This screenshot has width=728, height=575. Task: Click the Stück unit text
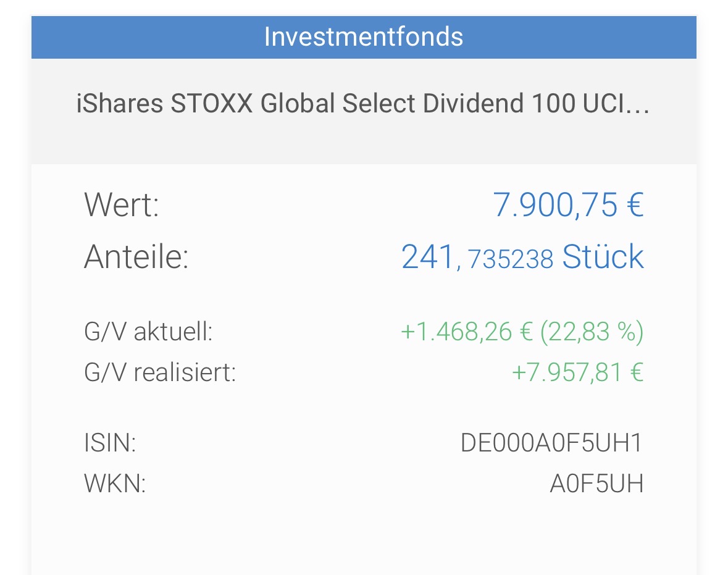pyautogui.click(x=603, y=257)
